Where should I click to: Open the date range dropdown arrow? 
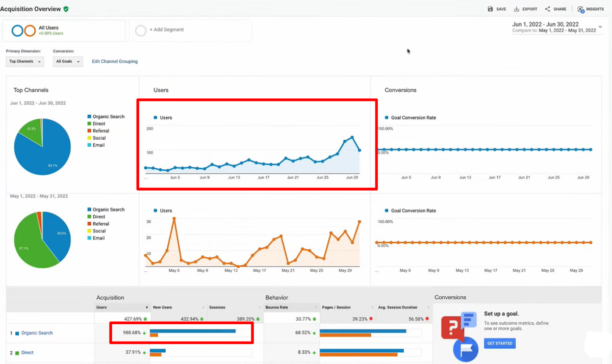[600, 27]
